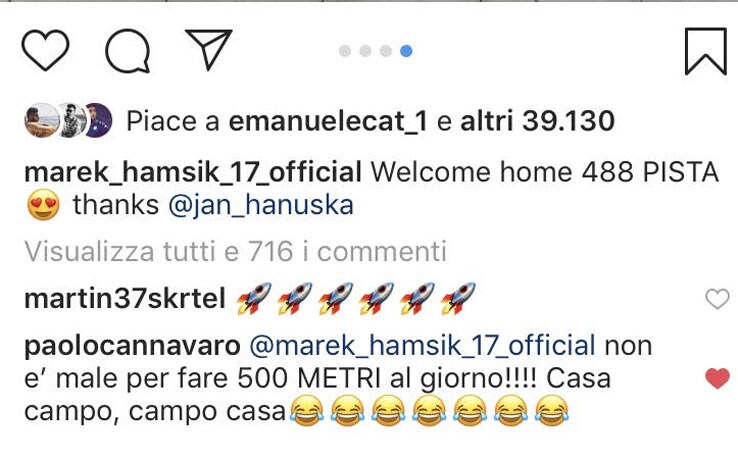
Task: Like martin37skrtel's rocket comment
Action: pyautogui.click(x=717, y=299)
